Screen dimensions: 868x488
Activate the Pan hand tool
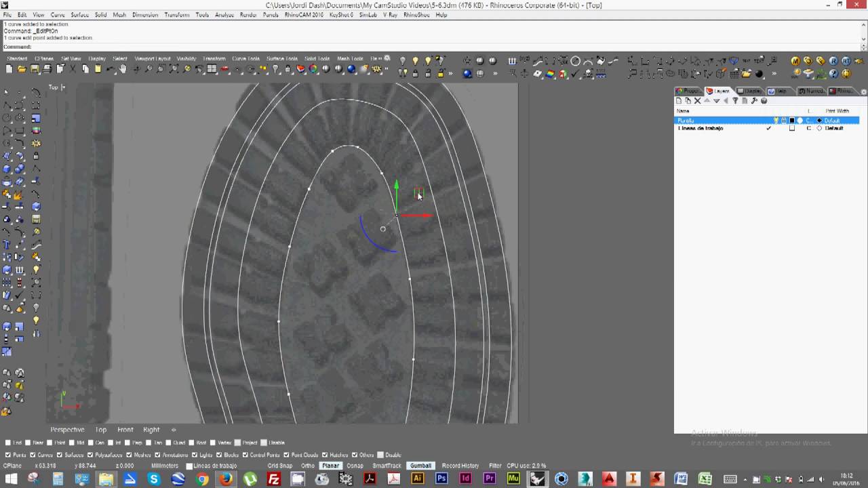click(123, 69)
